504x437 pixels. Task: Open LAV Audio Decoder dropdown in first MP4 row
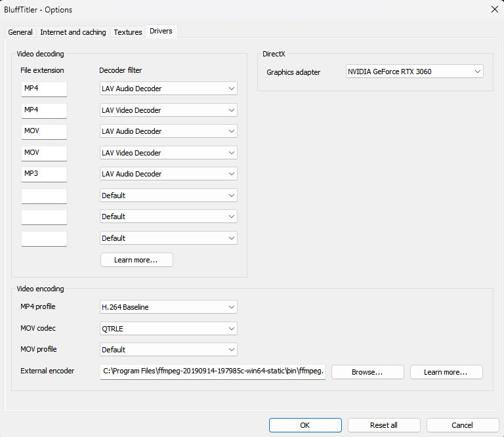pyautogui.click(x=169, y=89)
